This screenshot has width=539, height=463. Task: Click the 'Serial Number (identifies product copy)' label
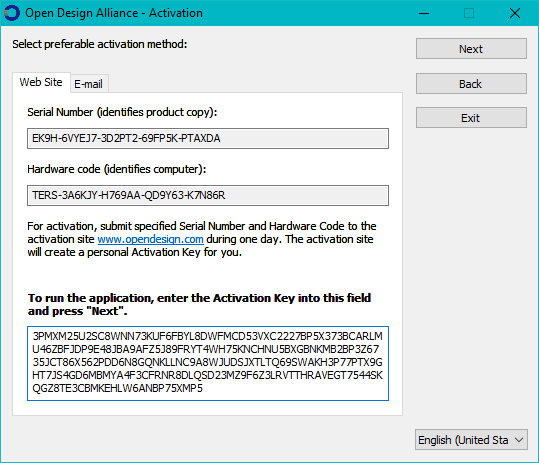point(122,112)
